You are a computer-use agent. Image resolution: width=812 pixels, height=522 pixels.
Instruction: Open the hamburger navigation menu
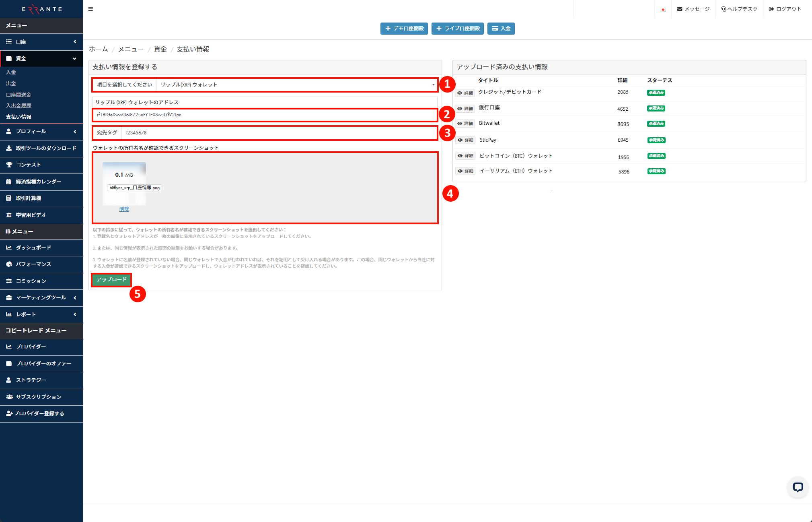click(x=90, y=9)
